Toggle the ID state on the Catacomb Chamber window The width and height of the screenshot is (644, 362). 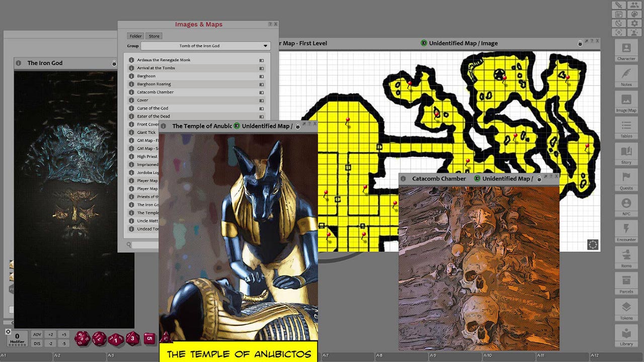(x=477, y=178)
